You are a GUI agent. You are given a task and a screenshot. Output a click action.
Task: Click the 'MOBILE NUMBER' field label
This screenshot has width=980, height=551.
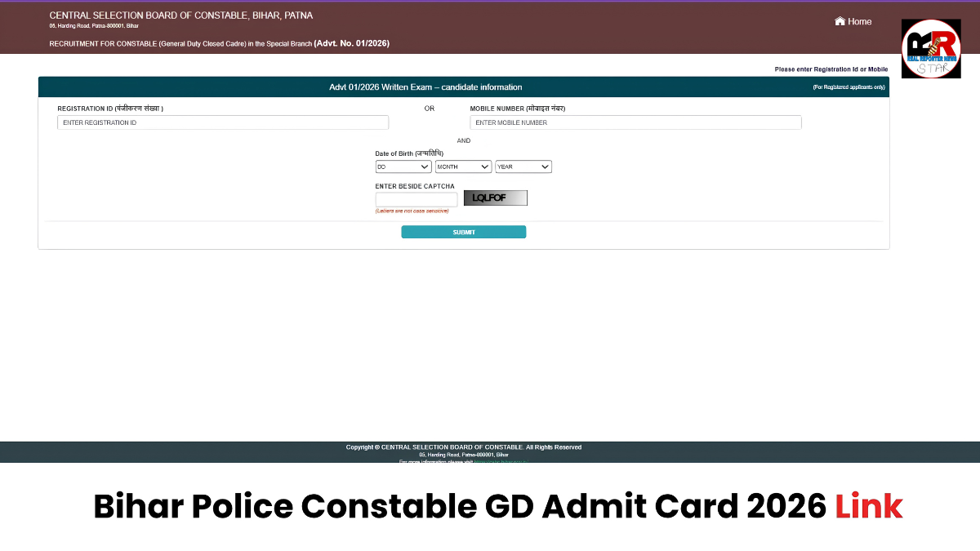pos(518,109)
